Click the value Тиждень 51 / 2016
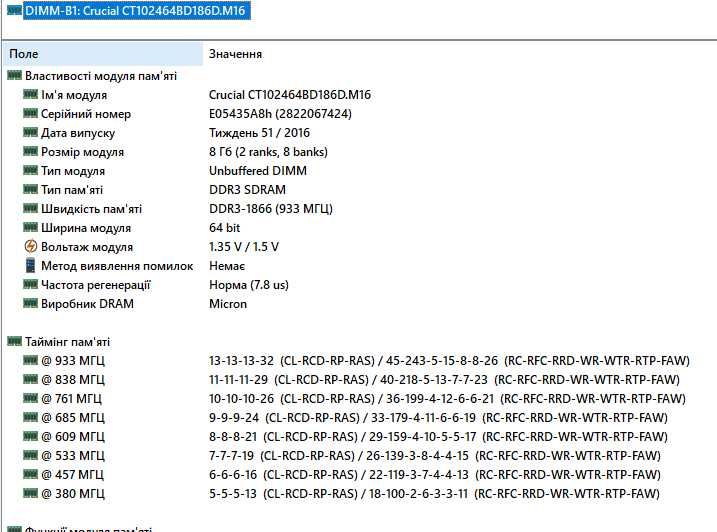The width and height of the screenshot is (717, 532). [259, 133]
